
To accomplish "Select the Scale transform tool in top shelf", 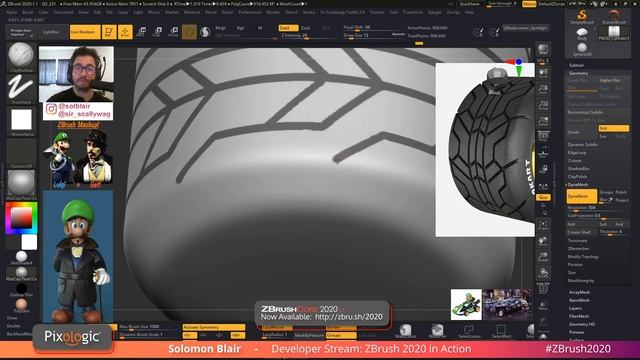I will point(157,32).
